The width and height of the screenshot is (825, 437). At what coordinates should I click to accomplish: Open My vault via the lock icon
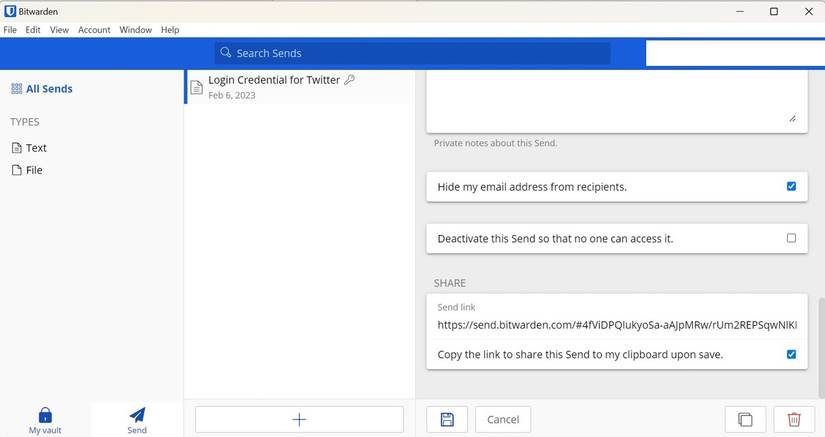tap(45, 415)
